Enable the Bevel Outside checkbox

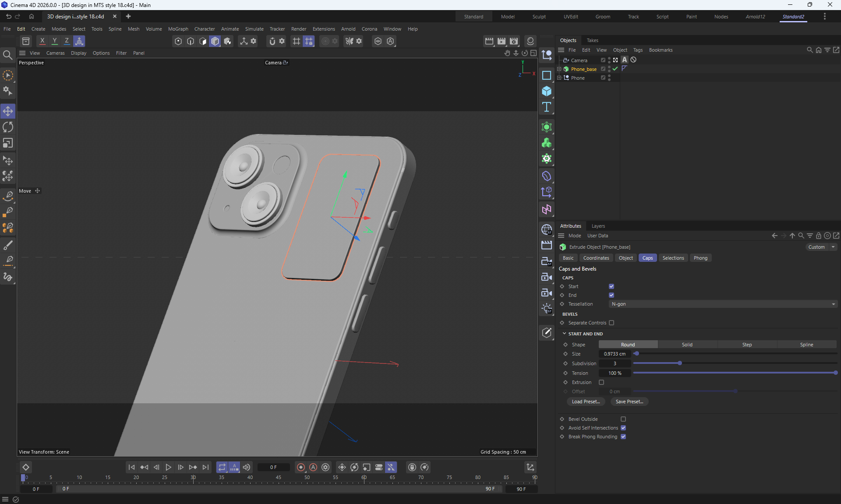[623, 419]
